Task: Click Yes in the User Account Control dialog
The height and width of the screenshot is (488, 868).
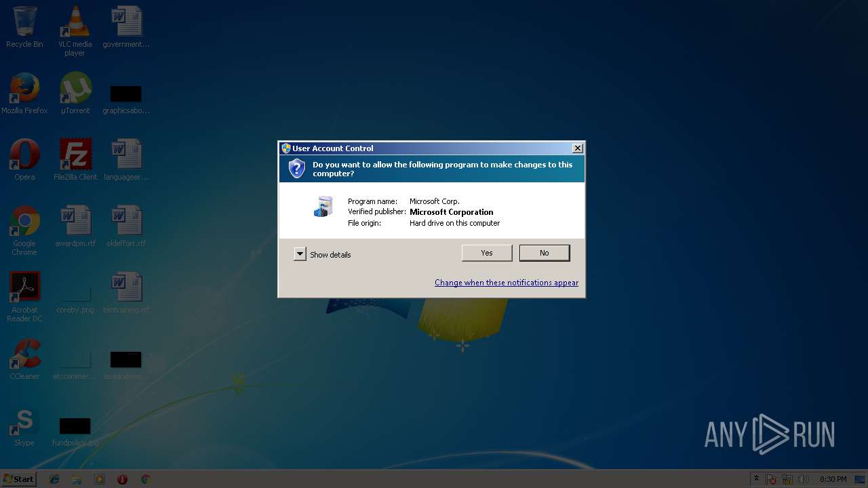Action: (487, 253)
